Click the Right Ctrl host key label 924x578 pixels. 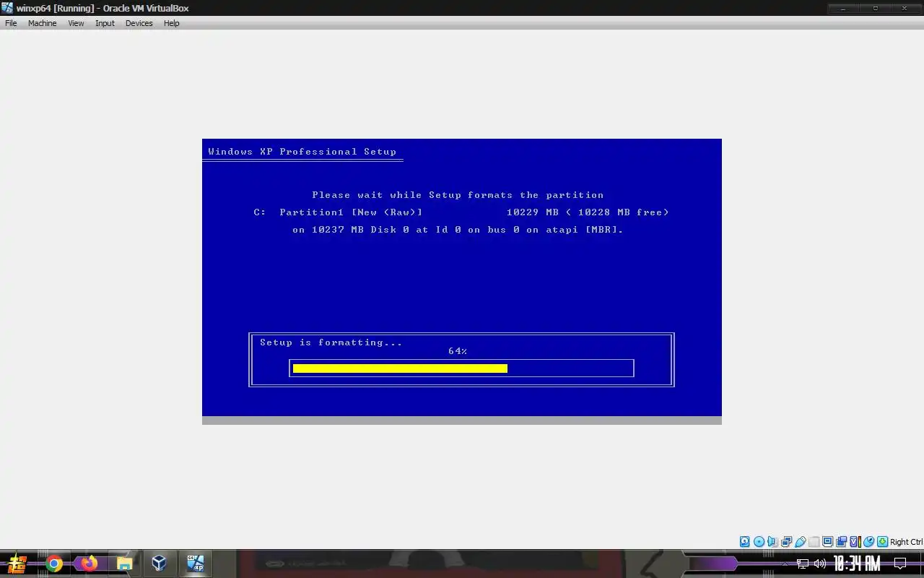coord(906,542)
